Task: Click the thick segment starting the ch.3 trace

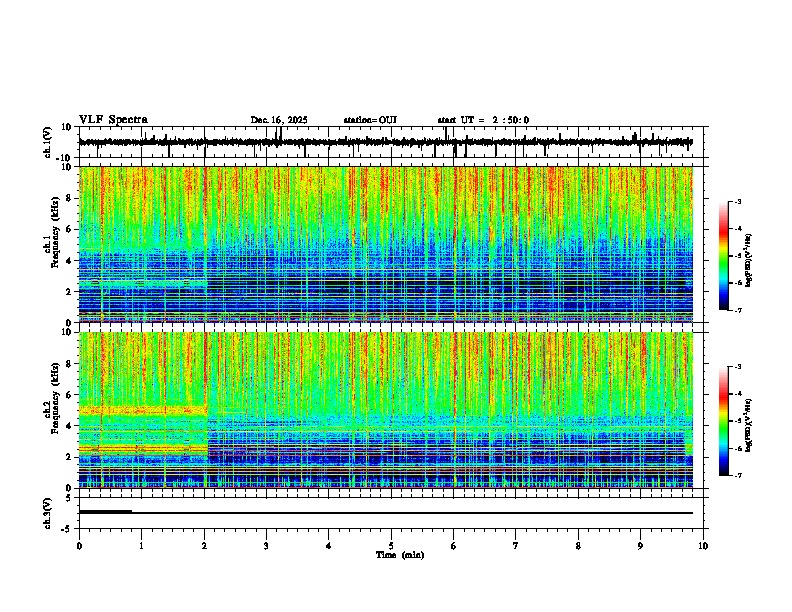Action: (106, 512)
